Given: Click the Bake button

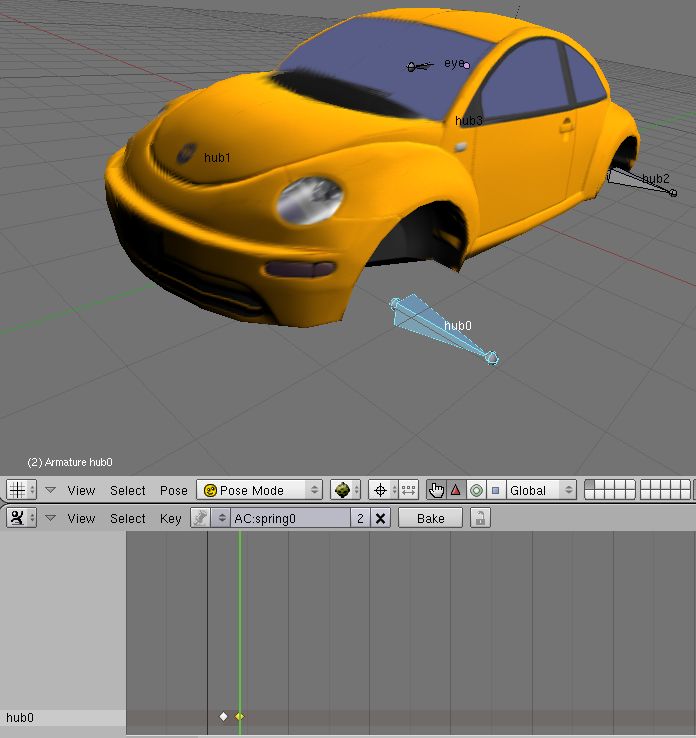Looking at the screenshot, I should point(430,518).
